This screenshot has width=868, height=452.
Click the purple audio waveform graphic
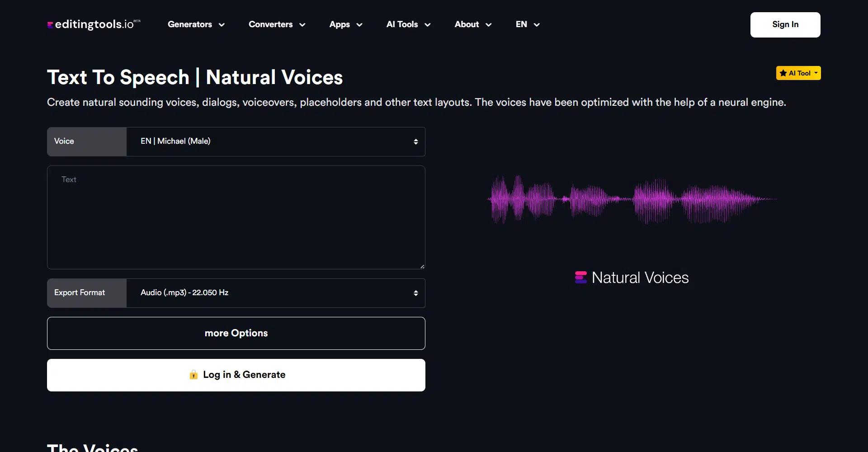632,199
